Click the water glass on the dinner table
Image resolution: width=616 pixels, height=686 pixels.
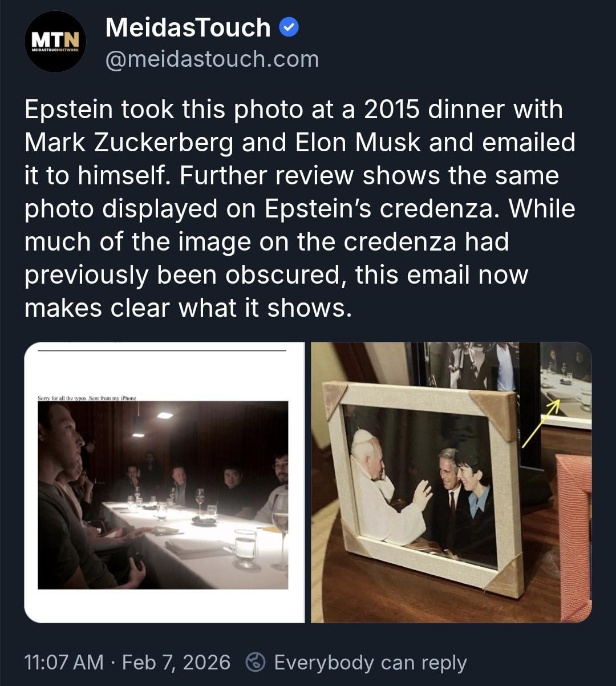tap(245, 547)
